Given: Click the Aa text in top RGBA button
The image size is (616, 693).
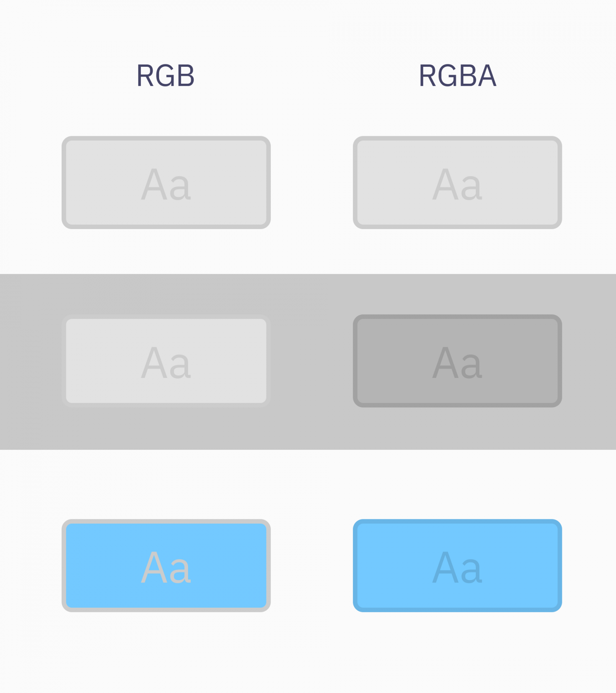Looking at the screenshot, I should (457, 184).
